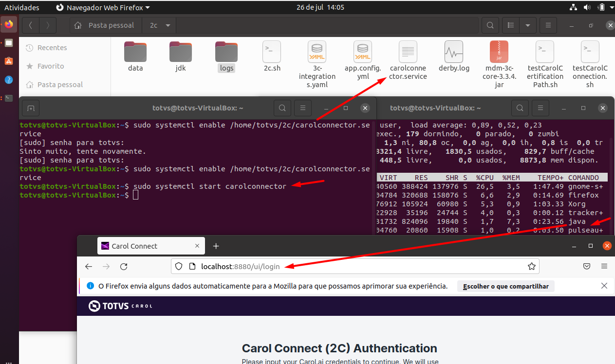This screenshot has height=364, width=615.
Task: Select the testCarolConnection.sh file
Action: pos(590,64)
